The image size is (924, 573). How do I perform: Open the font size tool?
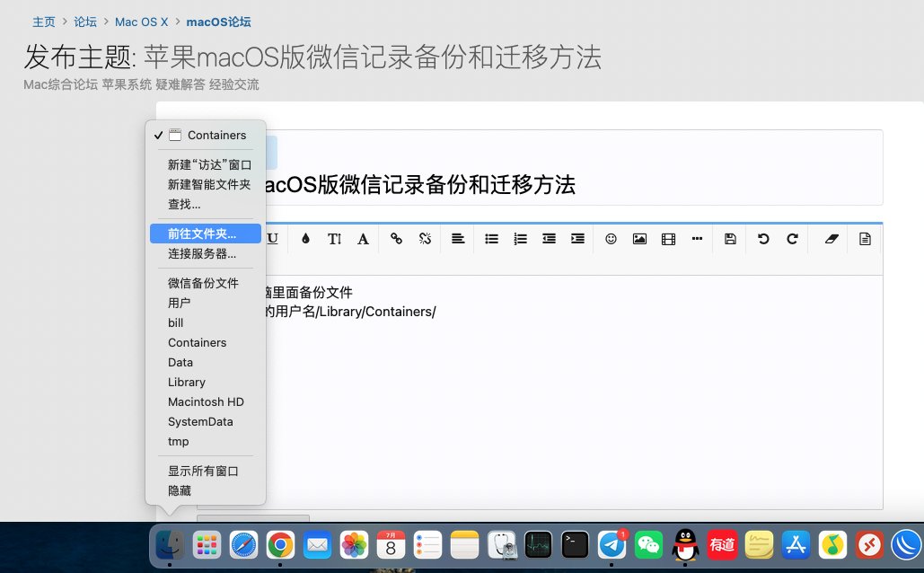(x=335, y=239)
